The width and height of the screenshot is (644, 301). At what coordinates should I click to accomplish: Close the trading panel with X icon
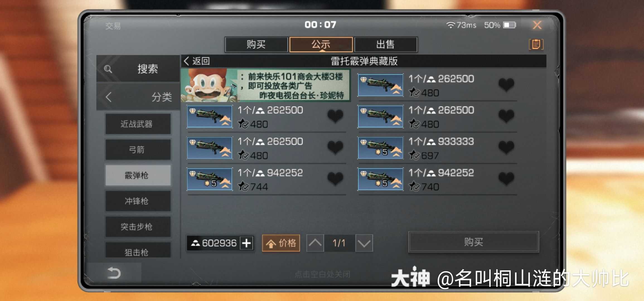tap(537, 25)
